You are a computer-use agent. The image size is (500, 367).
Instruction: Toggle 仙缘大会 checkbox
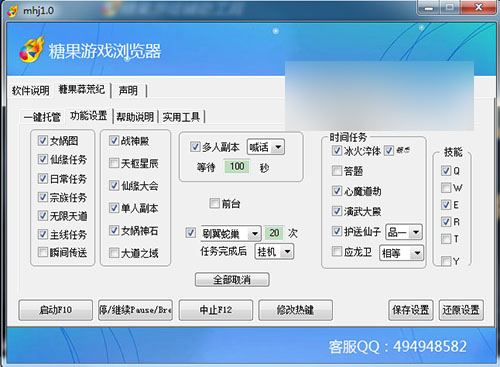114,185
